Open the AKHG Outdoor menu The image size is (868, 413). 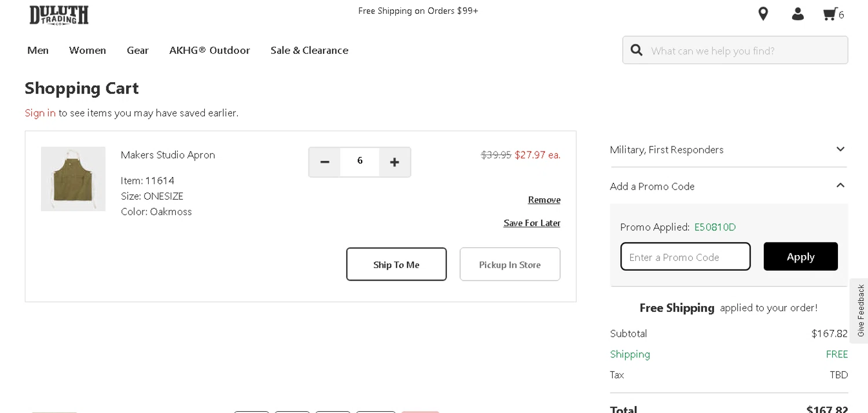tap(209, 50)
